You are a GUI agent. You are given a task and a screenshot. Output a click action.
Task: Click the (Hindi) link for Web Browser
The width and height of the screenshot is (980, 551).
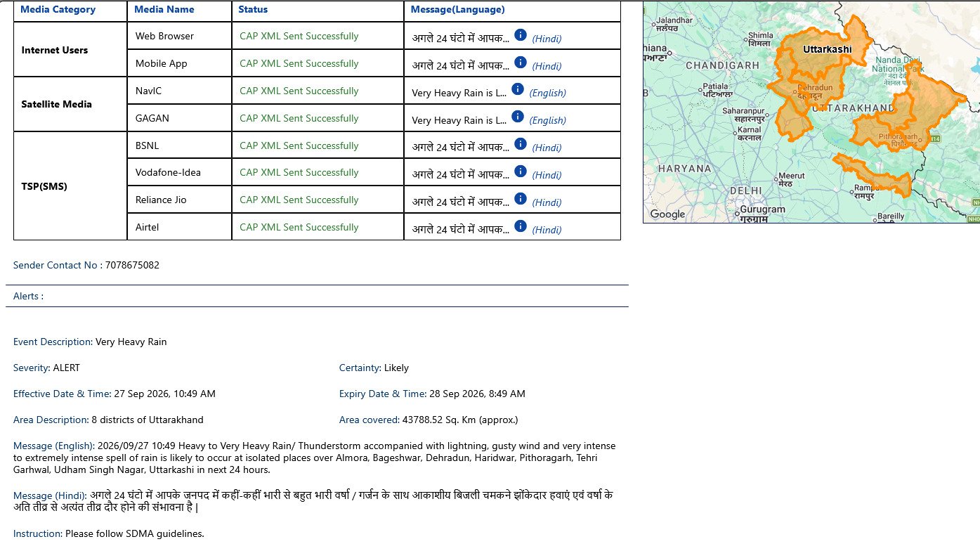pyautogui.click(x=547, y=39)
